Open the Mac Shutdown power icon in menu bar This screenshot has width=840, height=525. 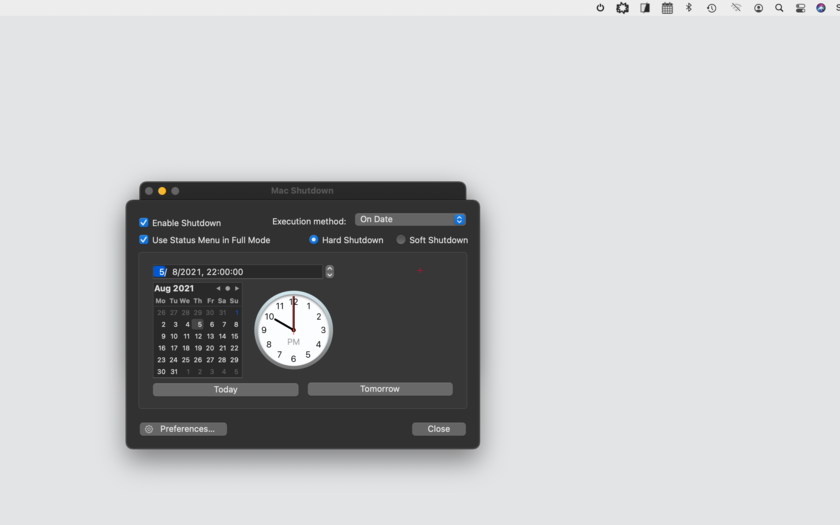tap(600, 8)
